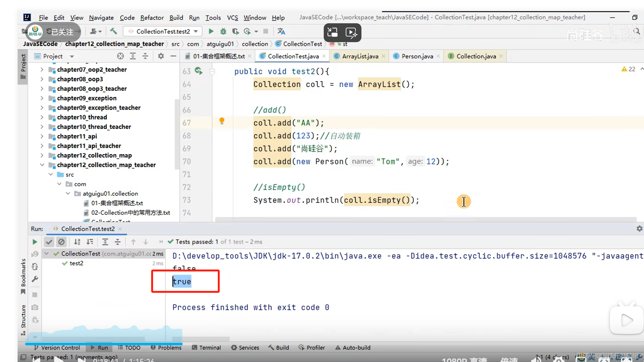The image size is (644, 362).
Task: Open Version Control tool window
Action: point(57,348)
